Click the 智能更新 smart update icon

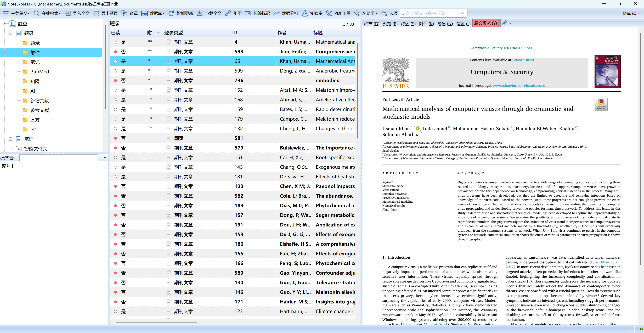tap(171, 13)
